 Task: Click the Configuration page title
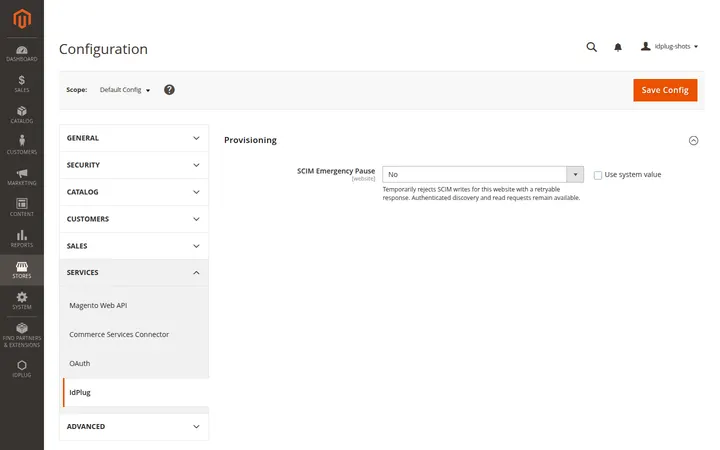point(103,49)
